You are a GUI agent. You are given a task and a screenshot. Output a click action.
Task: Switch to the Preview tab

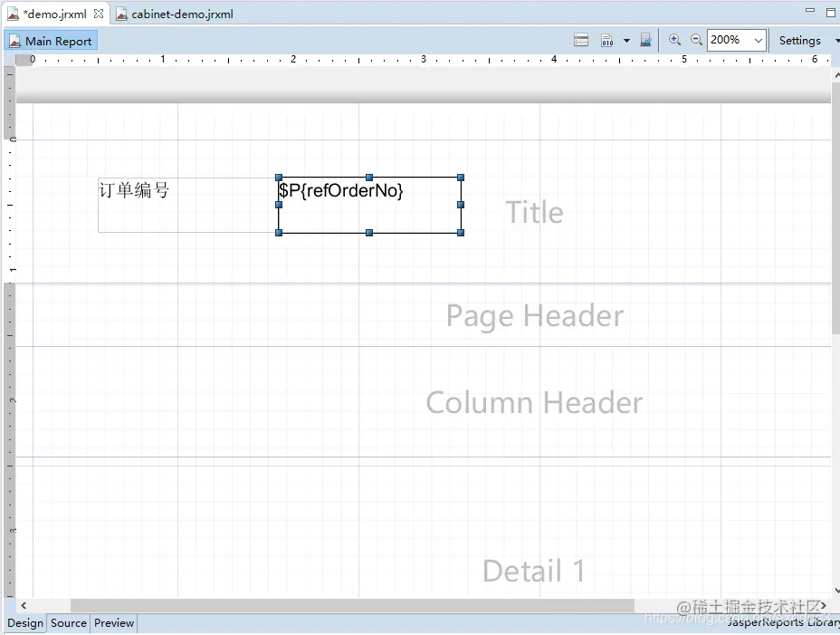[114, 622]
